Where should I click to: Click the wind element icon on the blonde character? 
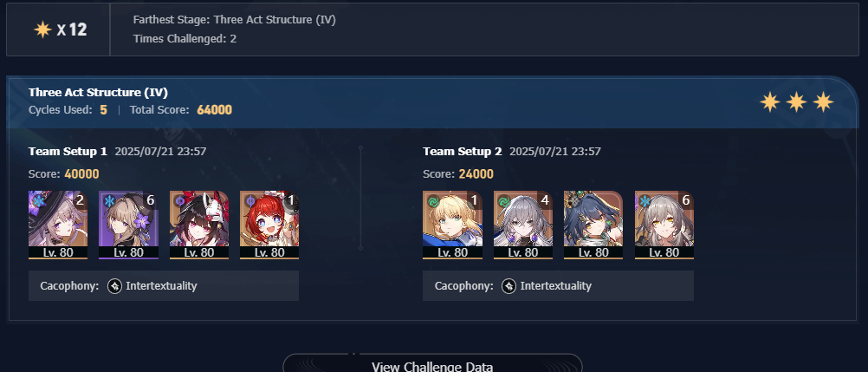(432, 200)
